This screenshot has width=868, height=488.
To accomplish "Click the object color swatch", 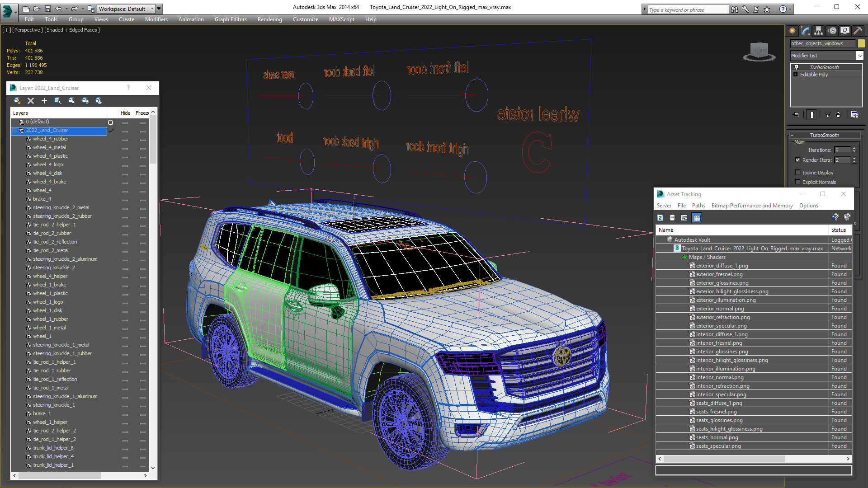I will point(861,43).
